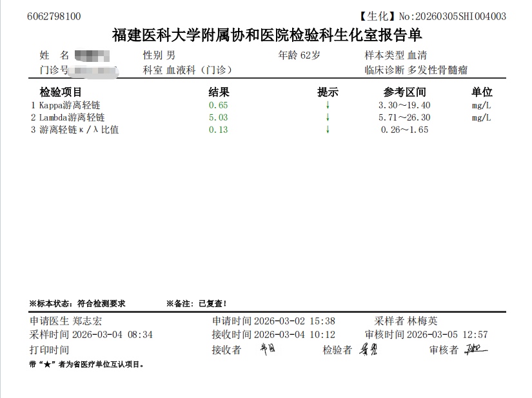Click the 标本状态 符合检测要求 note
Viewport: 532px width, 398px height.
pyautogui.click(x=77, y=304)
